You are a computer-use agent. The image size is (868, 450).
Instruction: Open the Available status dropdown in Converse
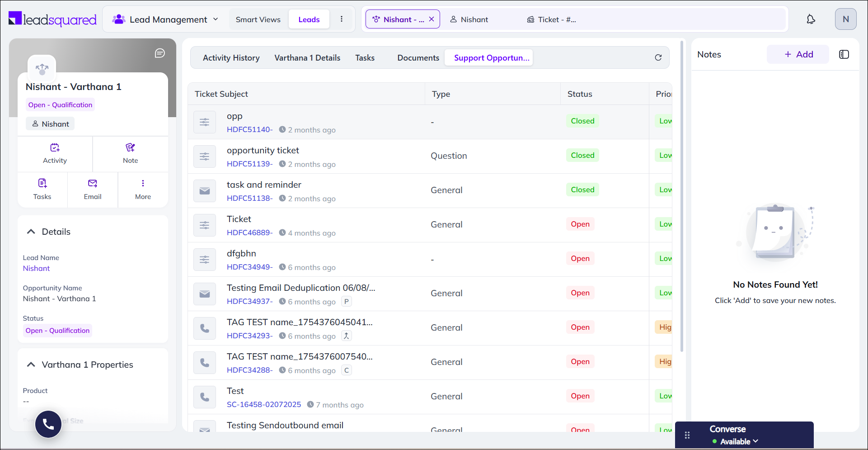pyautogui.click(x=738, y=441)
